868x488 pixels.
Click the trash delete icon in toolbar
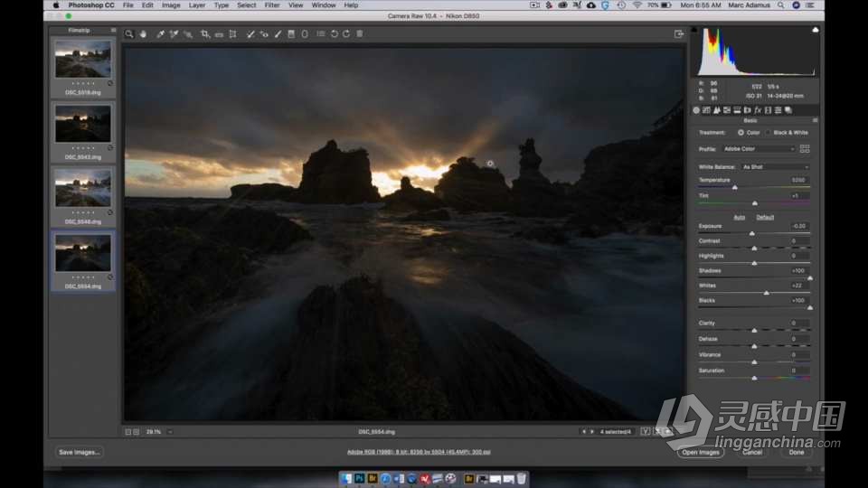tap(360, 33)
